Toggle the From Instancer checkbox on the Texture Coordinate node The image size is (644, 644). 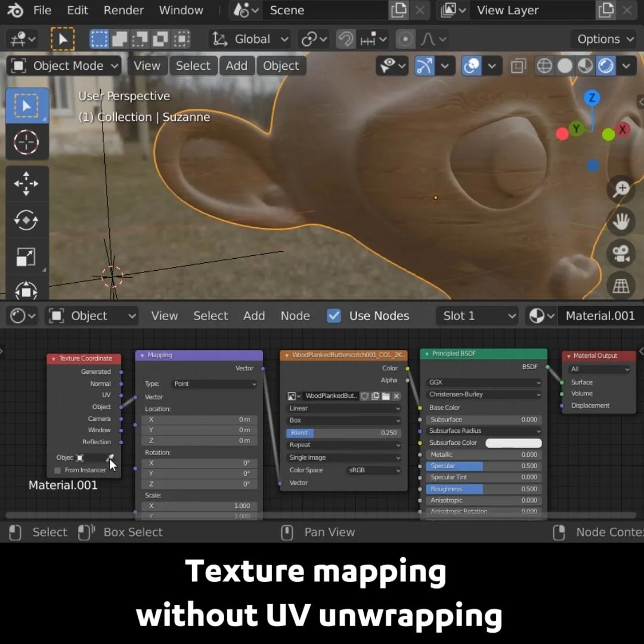point(57,469)
